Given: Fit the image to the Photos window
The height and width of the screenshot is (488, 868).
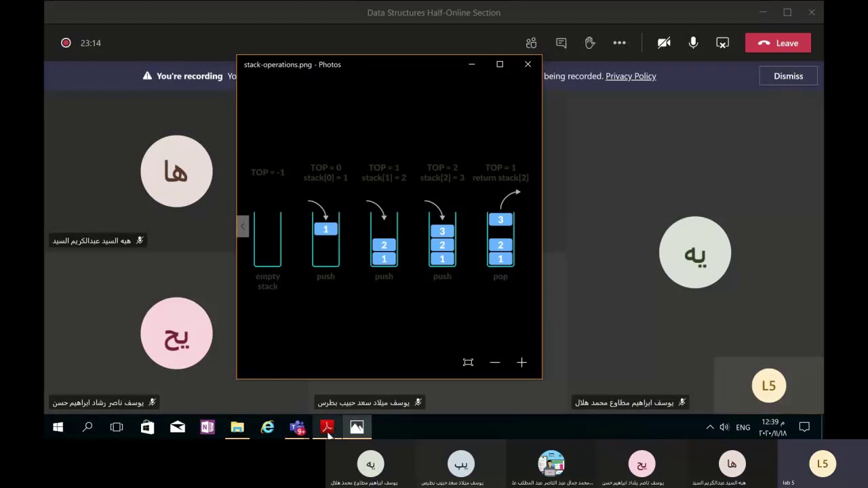Looking at the screenshot, I should point(468,363).
